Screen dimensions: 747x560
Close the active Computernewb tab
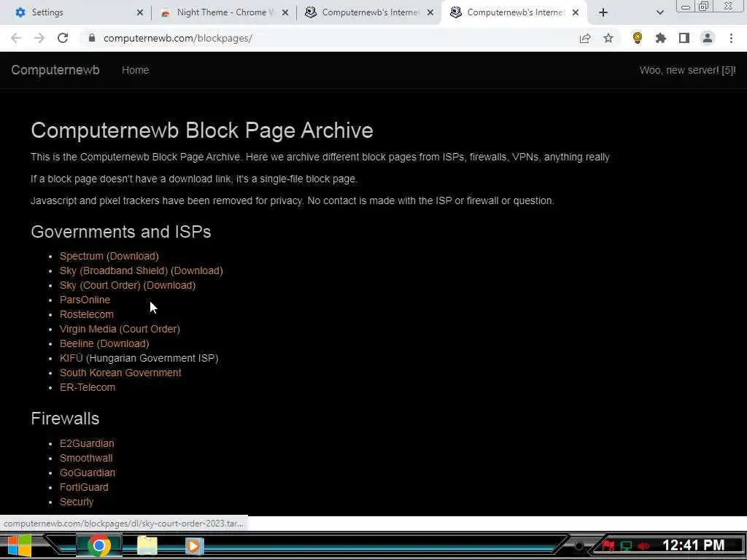point(576,12)
